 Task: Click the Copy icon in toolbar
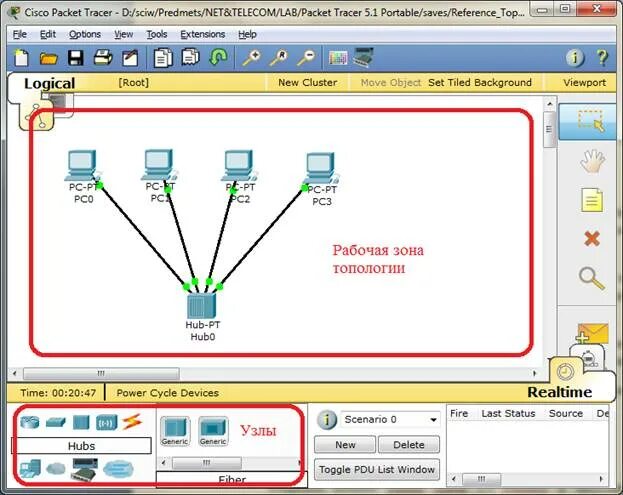click(x=163, y=58)
